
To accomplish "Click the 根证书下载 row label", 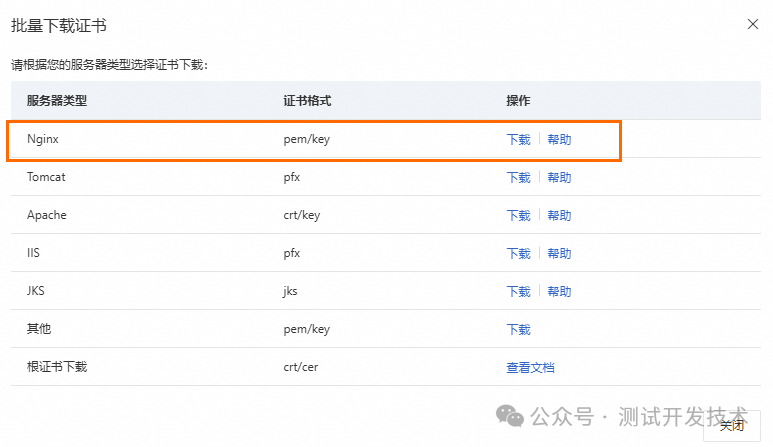I will pyautogui.click(x=57, y=368).
